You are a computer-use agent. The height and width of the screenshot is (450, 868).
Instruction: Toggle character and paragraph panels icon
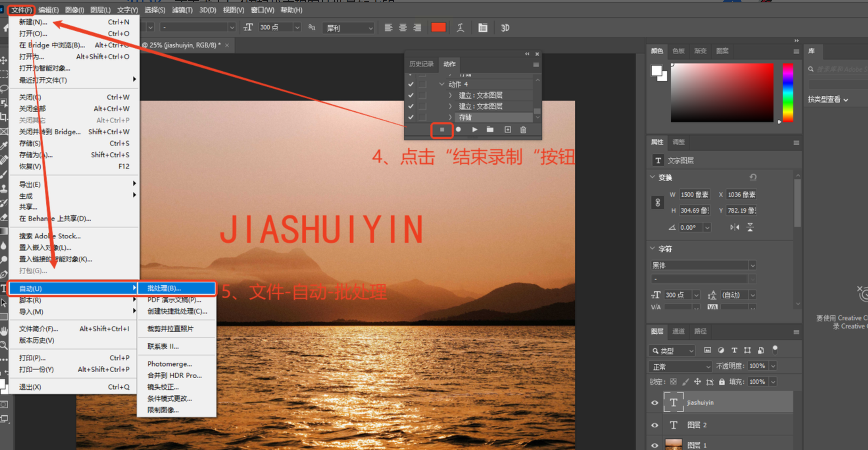483,27
